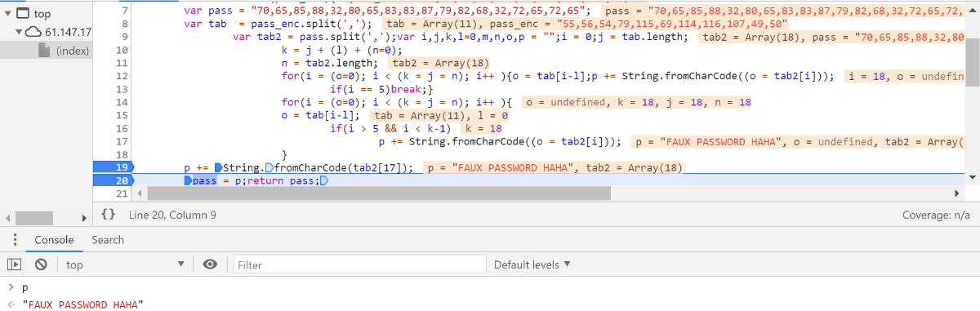This screenshot has height=311, width=980.
Task: Click the line 17 gutter number
Action: [x=122, y=141]
